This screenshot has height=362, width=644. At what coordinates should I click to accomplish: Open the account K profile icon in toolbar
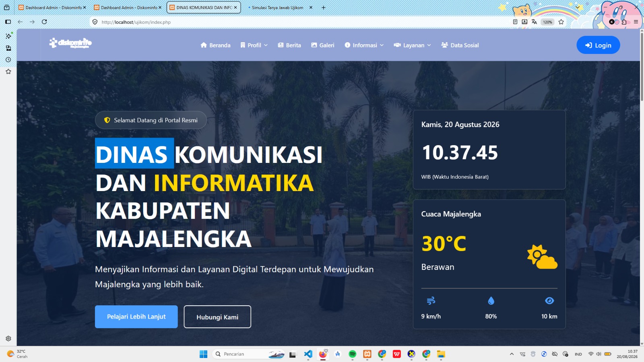[612, 22]
